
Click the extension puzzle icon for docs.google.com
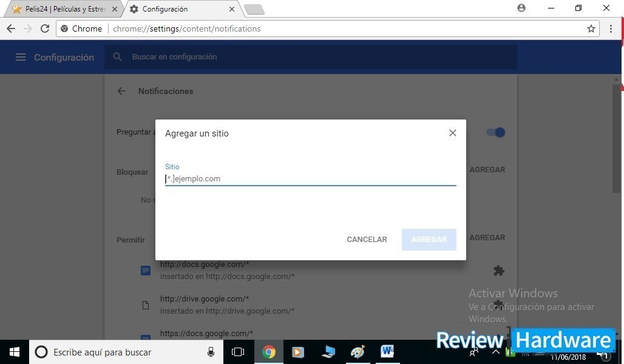tap(498, 271)
